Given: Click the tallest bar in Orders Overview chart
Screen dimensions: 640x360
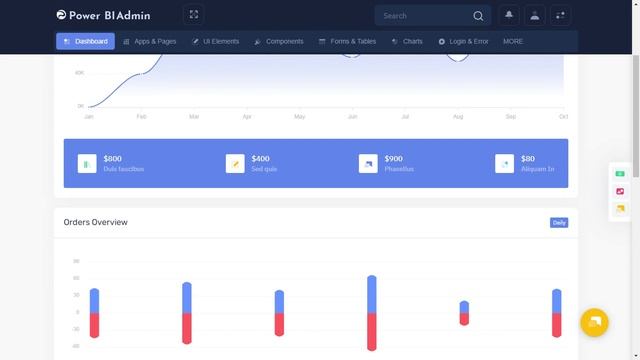Looking at the screenshot, I should click(372, 313).
